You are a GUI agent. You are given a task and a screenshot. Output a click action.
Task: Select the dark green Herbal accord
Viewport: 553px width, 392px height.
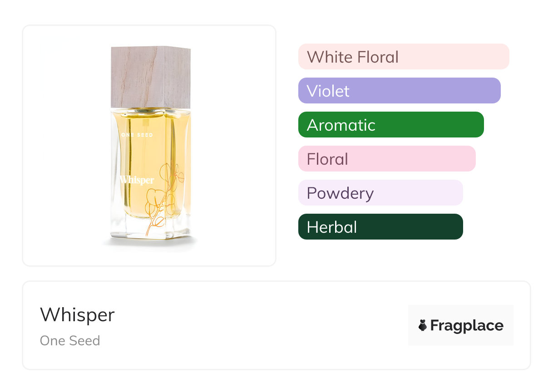[x=380, y=227]
